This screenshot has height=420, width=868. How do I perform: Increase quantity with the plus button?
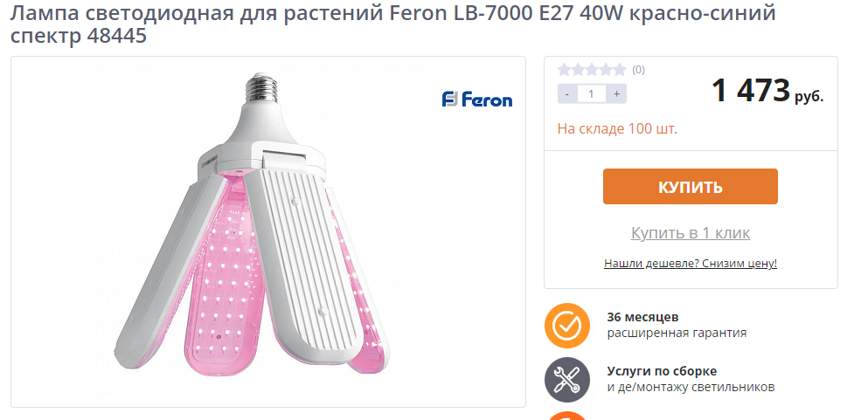click(x=616, y=93)
